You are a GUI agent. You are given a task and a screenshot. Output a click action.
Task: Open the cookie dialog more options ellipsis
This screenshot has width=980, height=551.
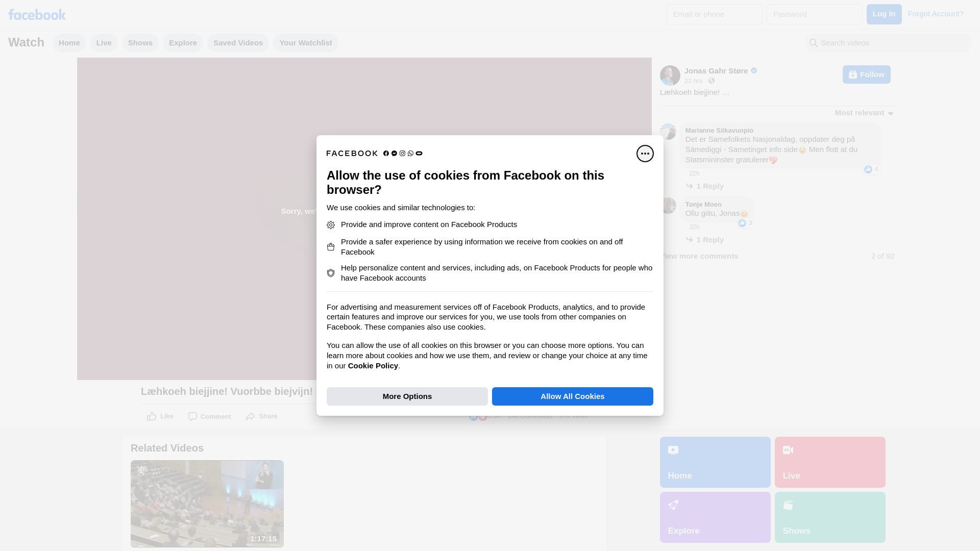click(645, 154)
